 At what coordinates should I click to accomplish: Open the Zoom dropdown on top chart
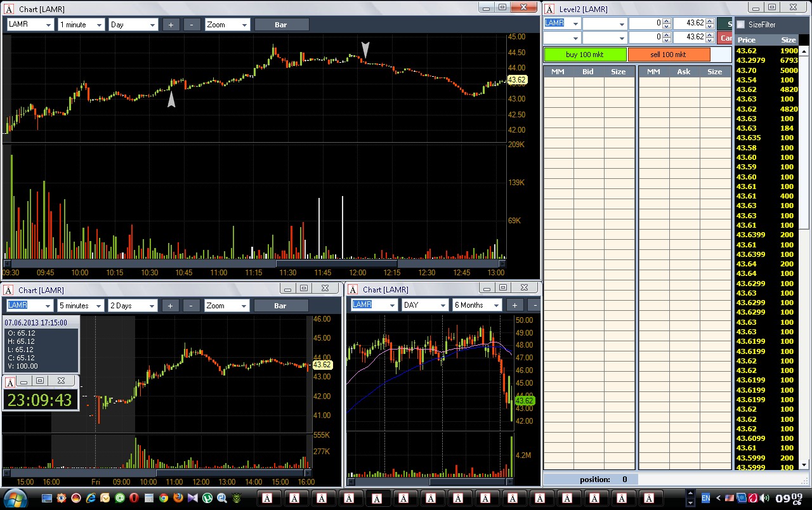click(227, 25)
